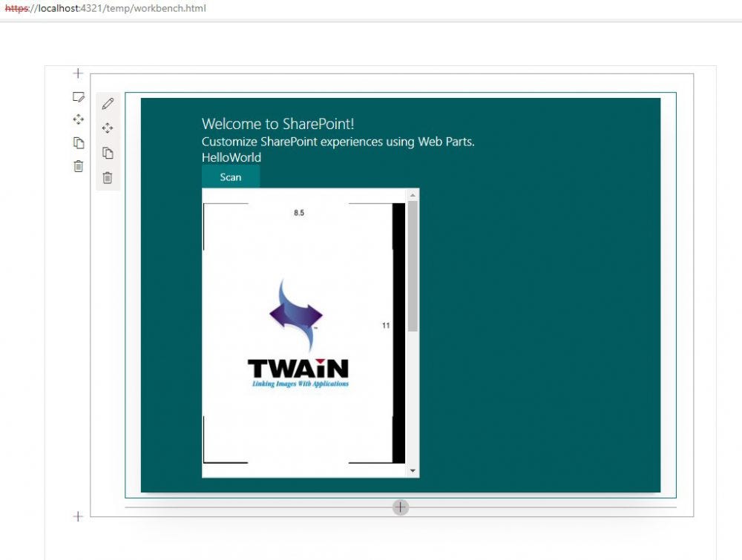This screenshot has height=560, width=742.
Task: Click the plus icon below the section
Action: [x=77, y=516]
